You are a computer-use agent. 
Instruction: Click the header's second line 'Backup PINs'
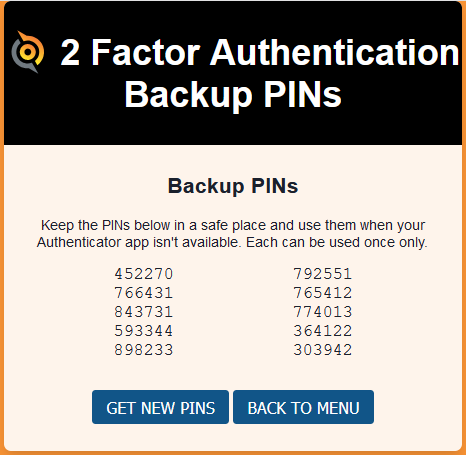point(233,95)
